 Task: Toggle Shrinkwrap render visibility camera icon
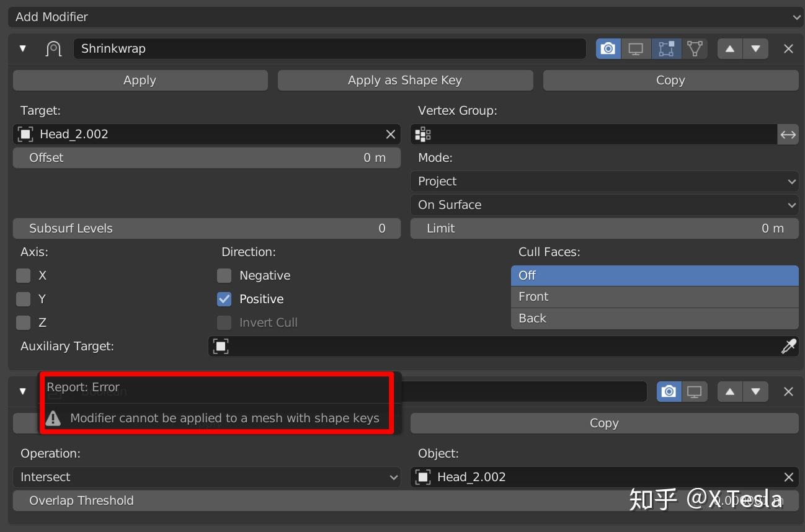[608, 48]
